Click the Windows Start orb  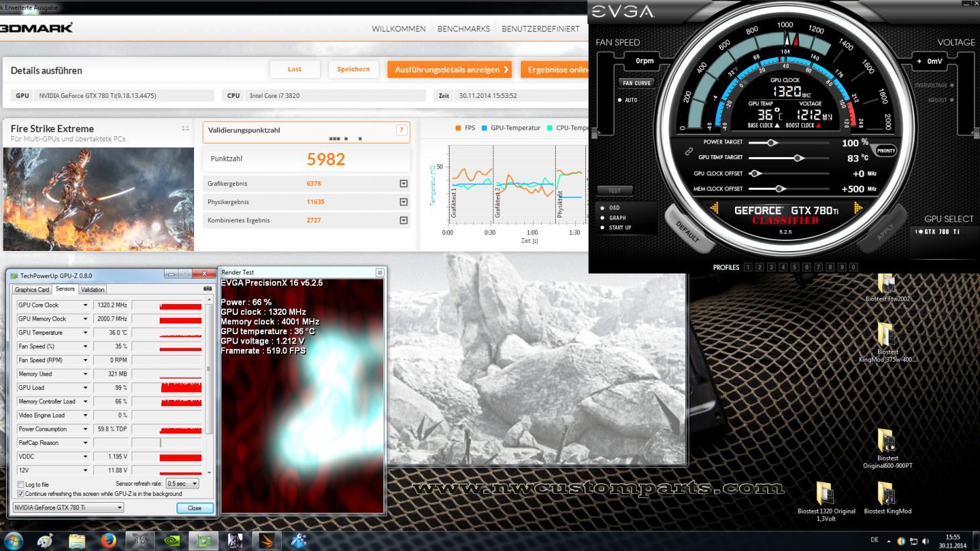13,540
